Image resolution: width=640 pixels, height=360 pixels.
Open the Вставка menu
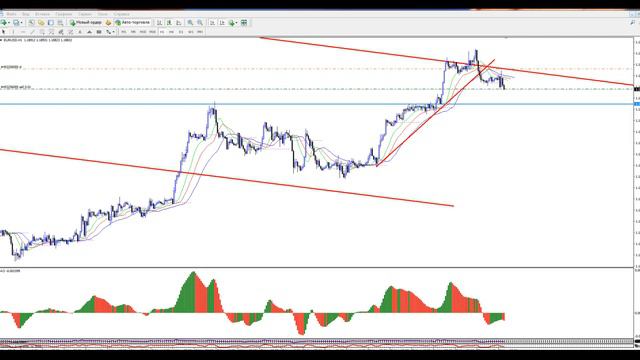(42, 14)
